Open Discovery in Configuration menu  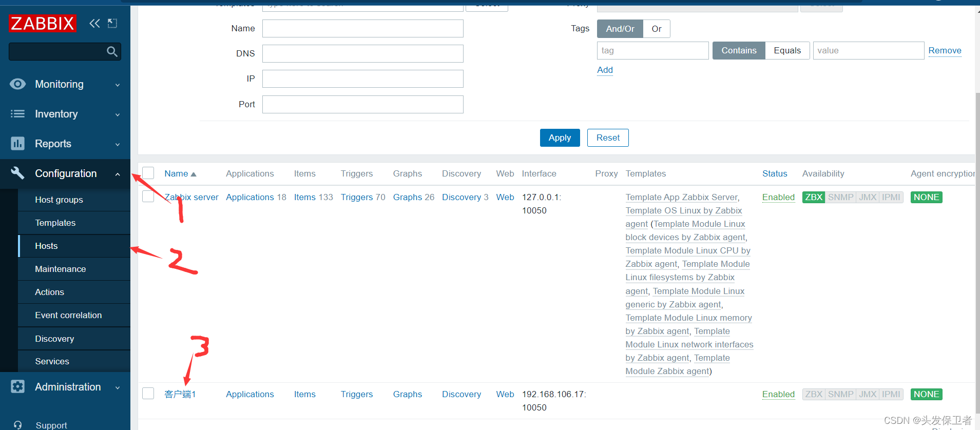pyautogui.click(x=74, y=339)
